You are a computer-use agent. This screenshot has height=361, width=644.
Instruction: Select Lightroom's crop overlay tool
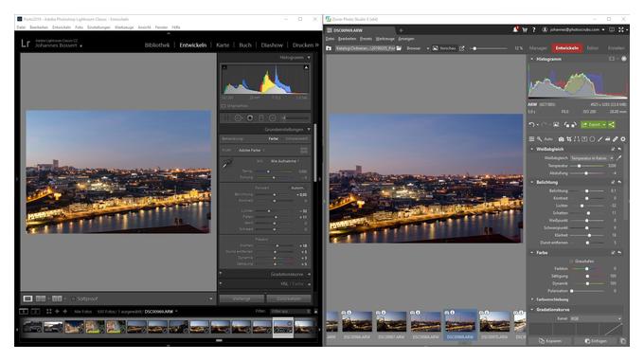[226, 117]
